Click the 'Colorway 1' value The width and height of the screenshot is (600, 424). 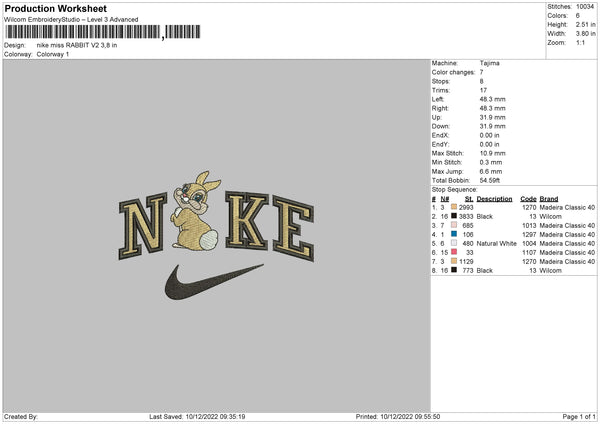pos(53,54)
